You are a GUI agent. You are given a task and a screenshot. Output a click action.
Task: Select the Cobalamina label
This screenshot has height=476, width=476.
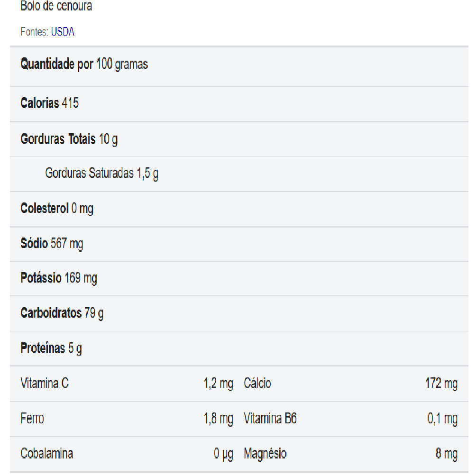[x=47, y=454]
